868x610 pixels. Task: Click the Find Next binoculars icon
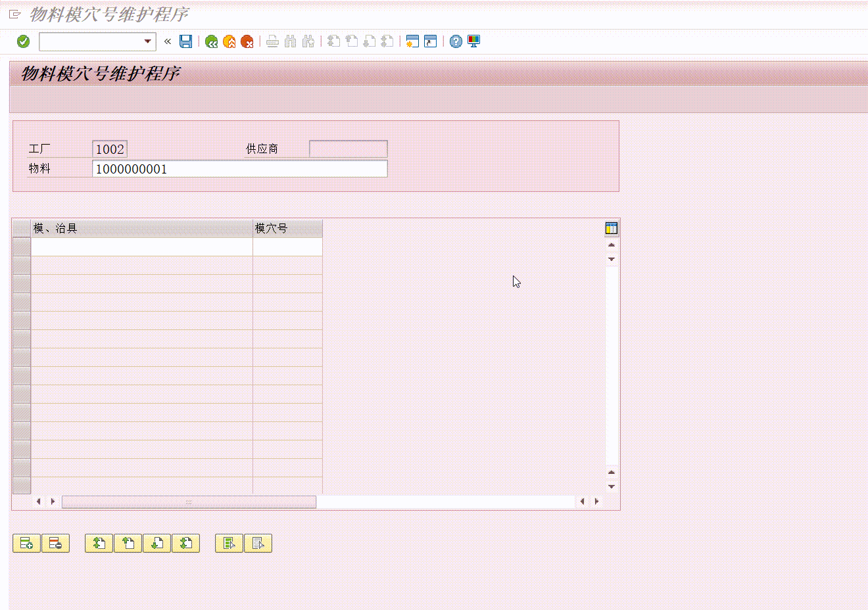pos(308,41)
